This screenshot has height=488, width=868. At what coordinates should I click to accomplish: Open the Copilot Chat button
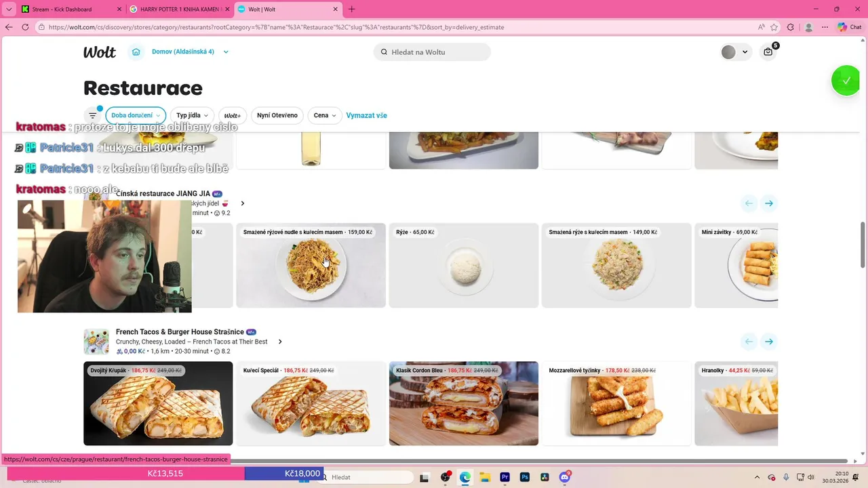(850, 27)
